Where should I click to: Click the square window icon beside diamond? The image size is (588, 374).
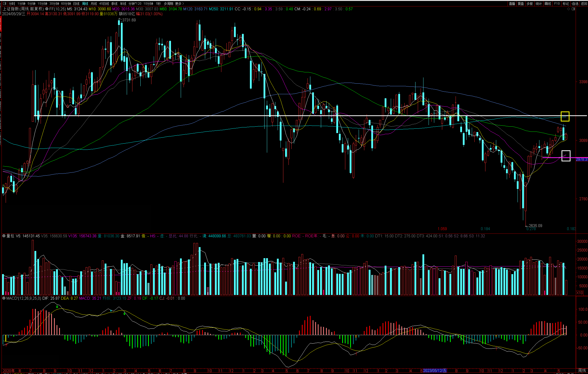573,9
